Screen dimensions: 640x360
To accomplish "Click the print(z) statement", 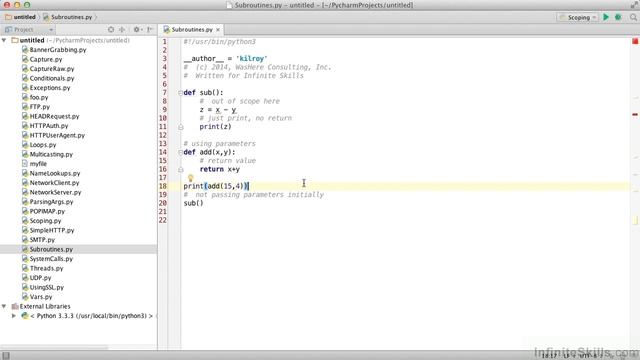I will (x=215, y=127).
